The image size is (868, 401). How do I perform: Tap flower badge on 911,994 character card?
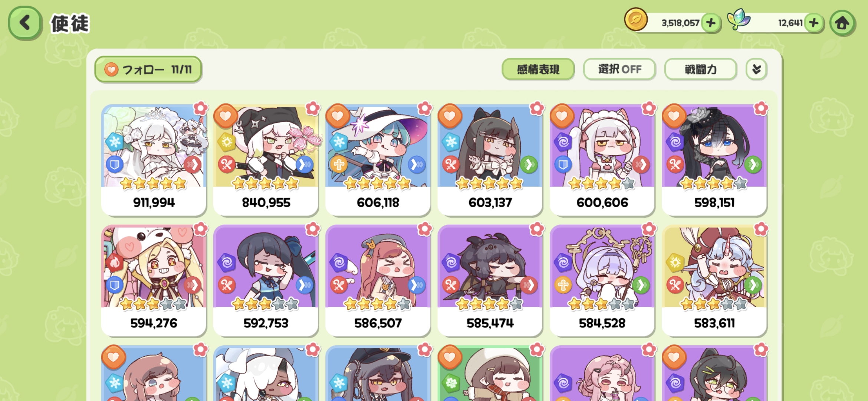point(200,108)
